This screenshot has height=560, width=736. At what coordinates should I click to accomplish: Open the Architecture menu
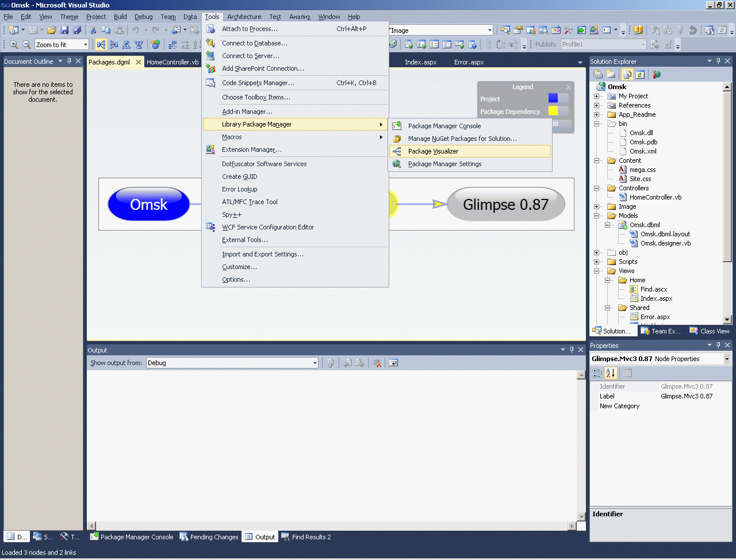pos(244,17)
